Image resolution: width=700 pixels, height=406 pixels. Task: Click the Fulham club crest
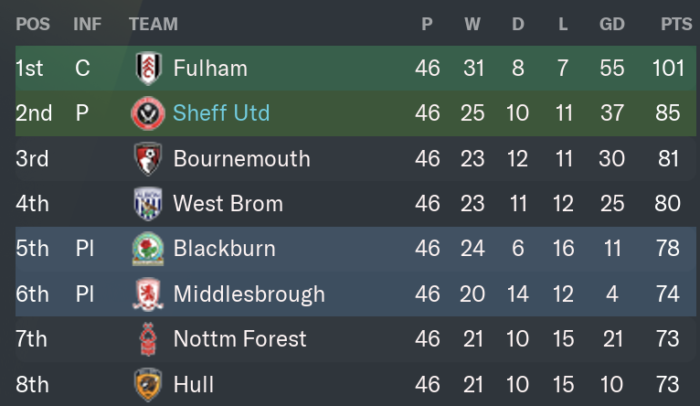coord(148,68)
